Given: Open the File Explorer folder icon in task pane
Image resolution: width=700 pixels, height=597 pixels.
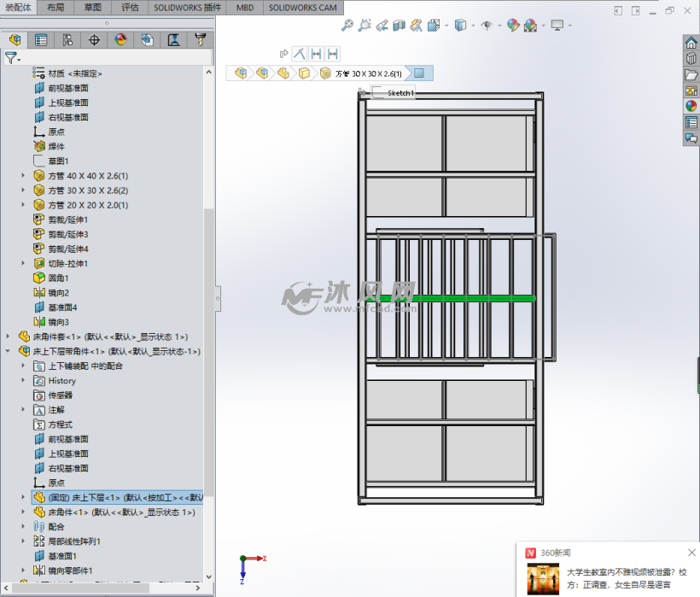Looking at the screenshot, I should pyautogui.click(x=691, y=74).
